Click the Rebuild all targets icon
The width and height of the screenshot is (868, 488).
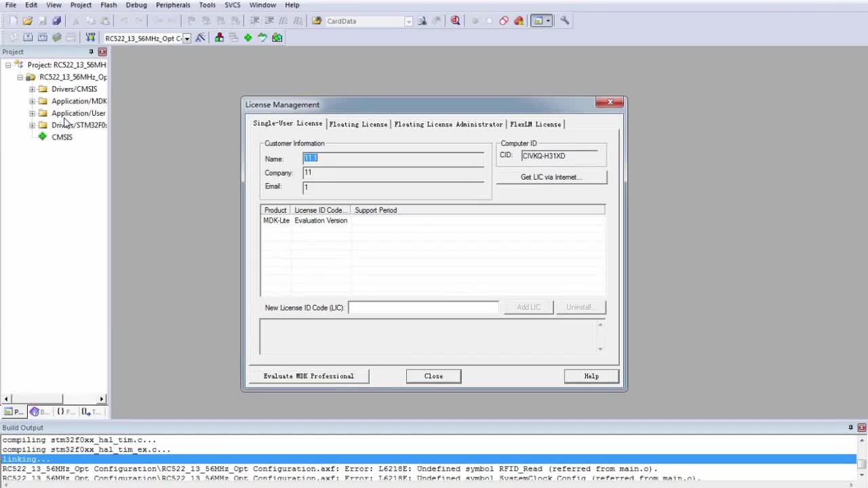pyautogui.click(x=42, y=38)
